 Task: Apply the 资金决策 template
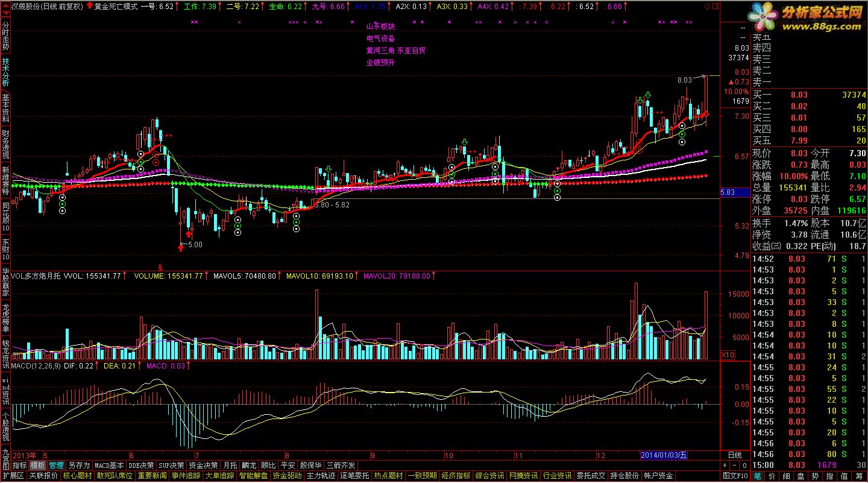coord(203,466)
